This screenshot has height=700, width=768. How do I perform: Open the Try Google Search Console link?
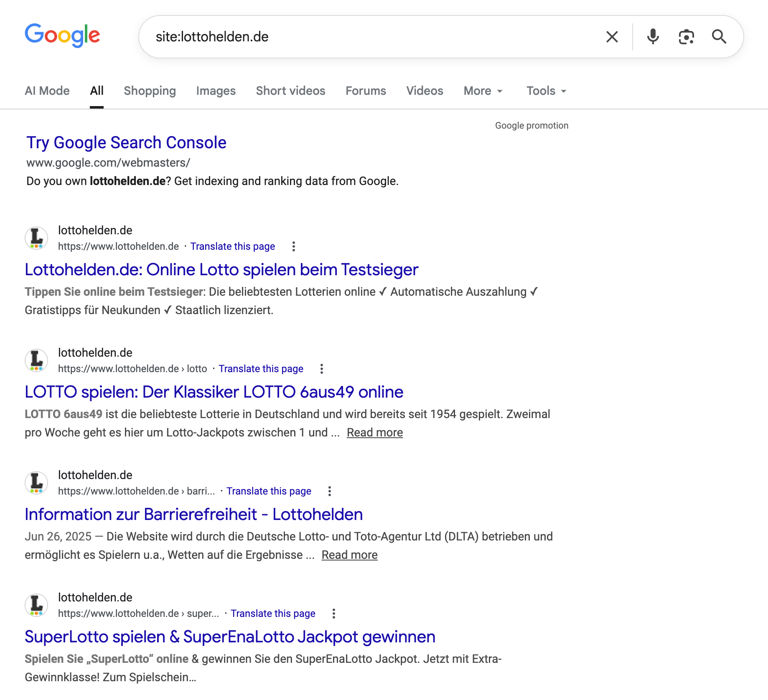tap(126, 142)
